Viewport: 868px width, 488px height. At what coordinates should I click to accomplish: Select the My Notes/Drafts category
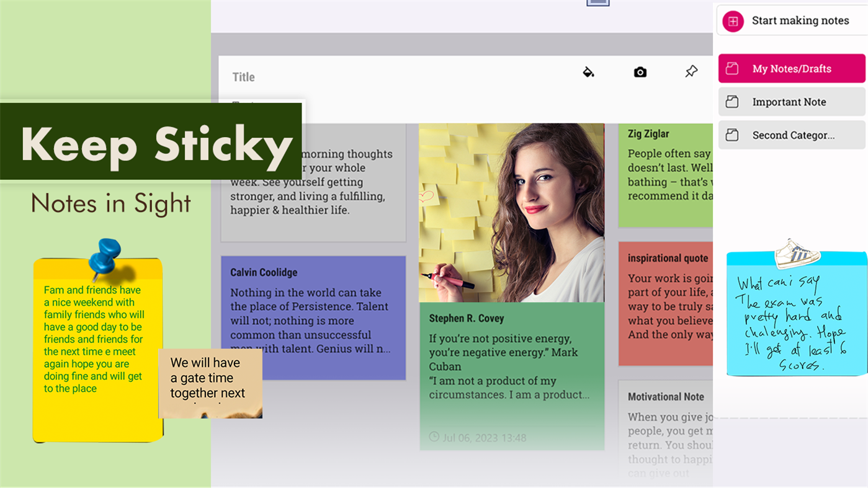pos(791,68)
